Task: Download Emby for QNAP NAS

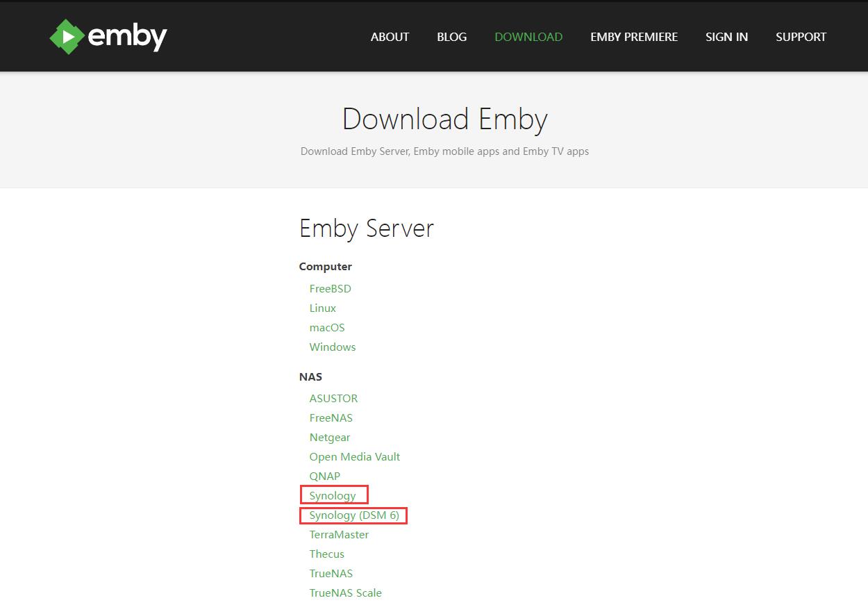Action: (324, 476)
